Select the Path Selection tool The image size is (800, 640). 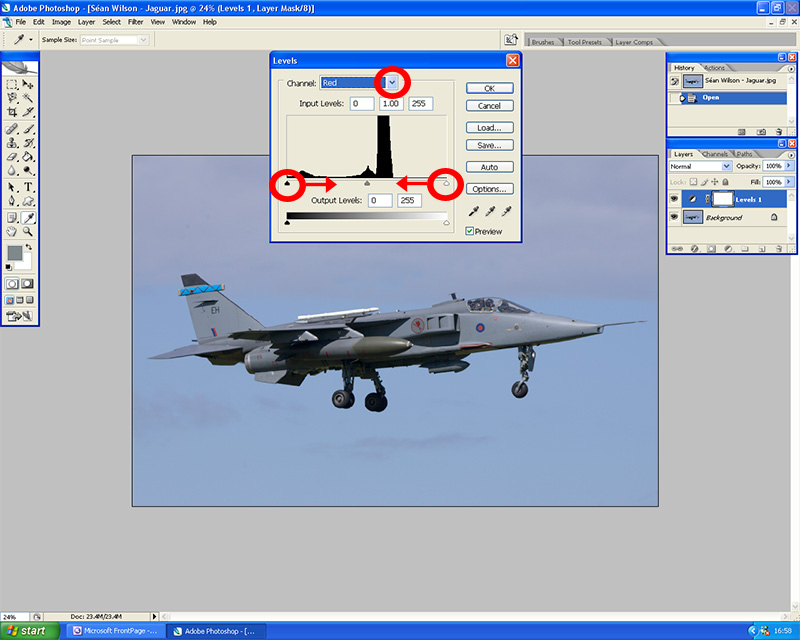(12, 187)
